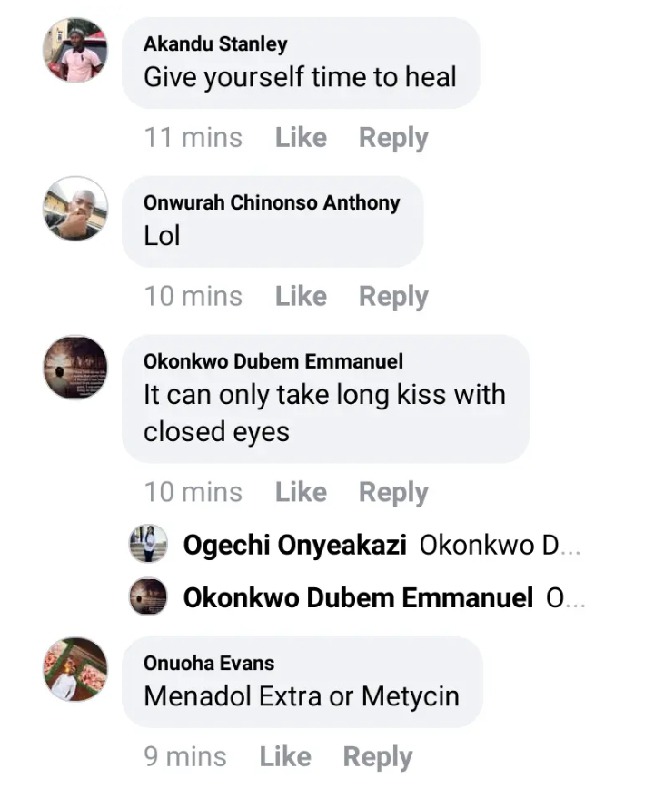The image size is (654, 786).
Task: Click the 11 mins timestamp
Action: coord(193,138)
